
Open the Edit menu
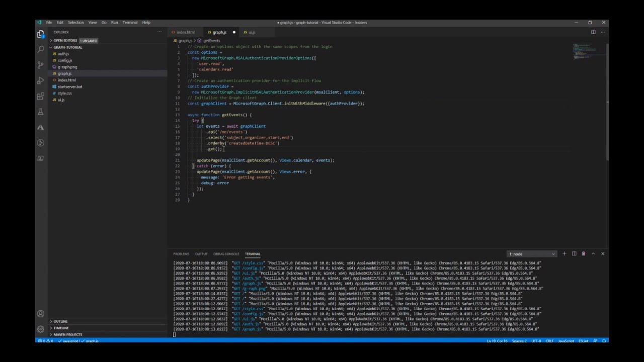point(60,23)
